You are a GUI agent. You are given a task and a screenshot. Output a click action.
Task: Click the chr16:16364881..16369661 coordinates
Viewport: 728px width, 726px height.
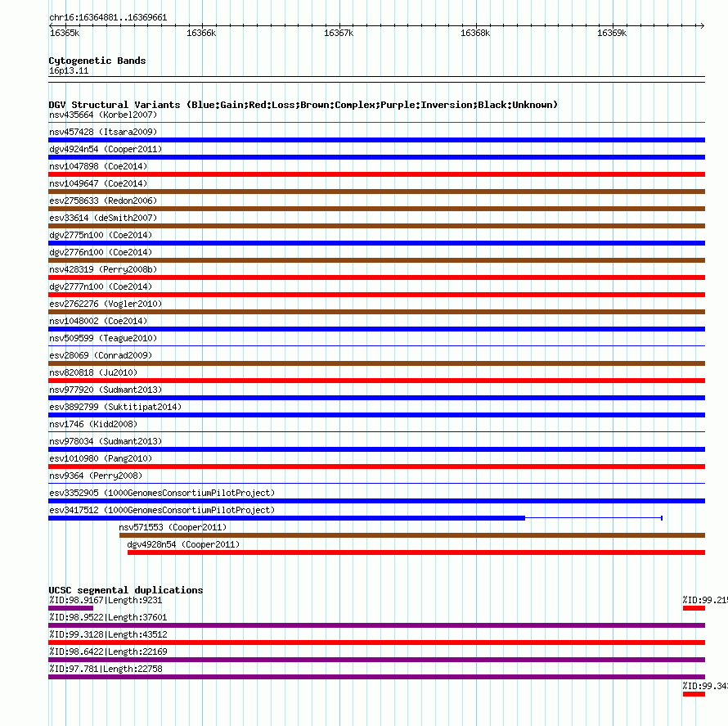click(108, 17)
